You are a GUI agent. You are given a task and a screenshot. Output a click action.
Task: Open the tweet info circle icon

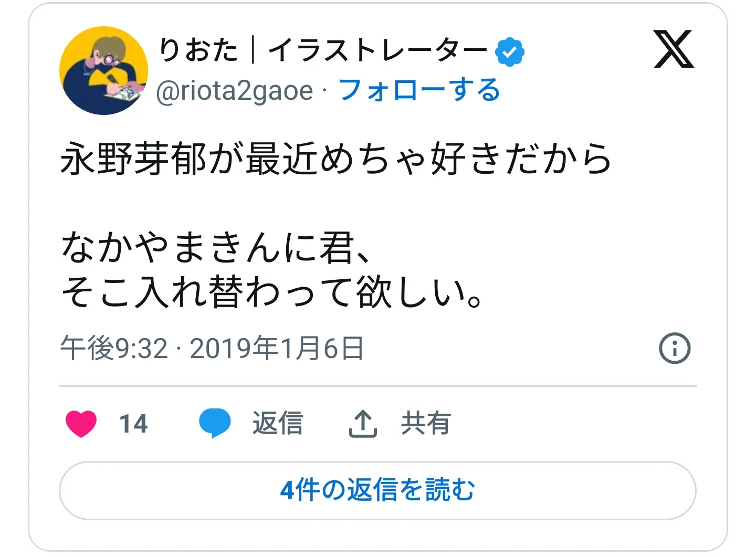(675, 348)
